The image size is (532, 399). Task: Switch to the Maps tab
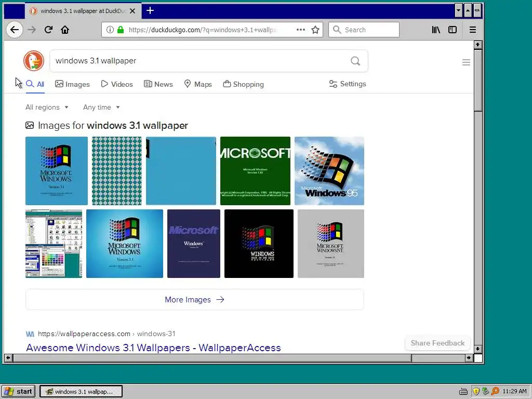pos(198,84)
